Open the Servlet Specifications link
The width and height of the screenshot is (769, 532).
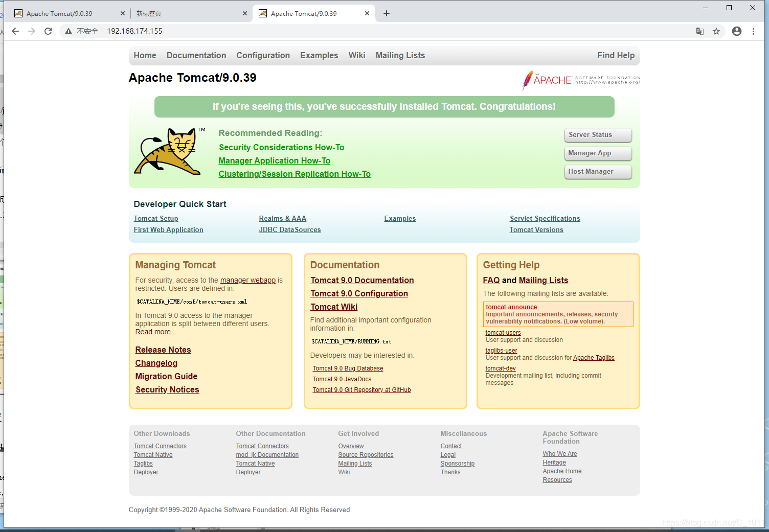pos(545,218)
